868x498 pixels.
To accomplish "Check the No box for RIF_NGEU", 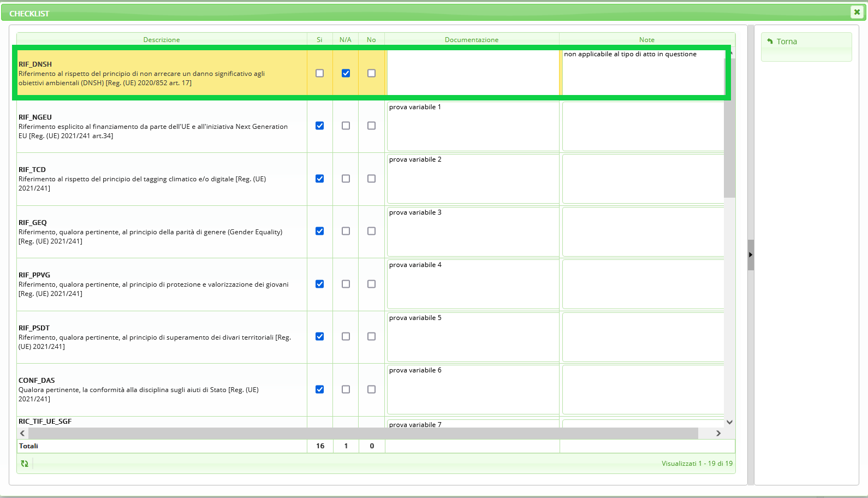I will [x=372, y=126].
